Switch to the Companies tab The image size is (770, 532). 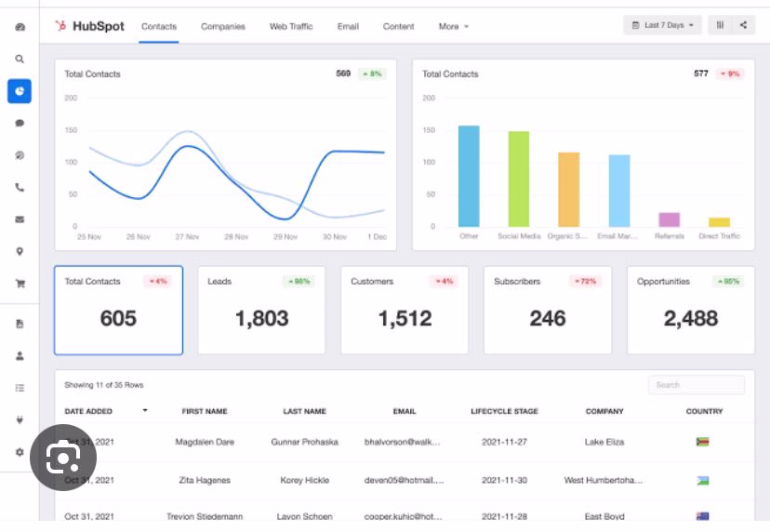tap(223, 27)
